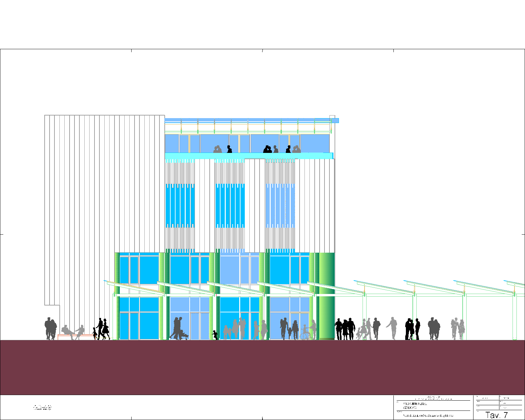The image size is (525, 420).
Task: Select the drawing description line in title block
Action: point(428,415)
